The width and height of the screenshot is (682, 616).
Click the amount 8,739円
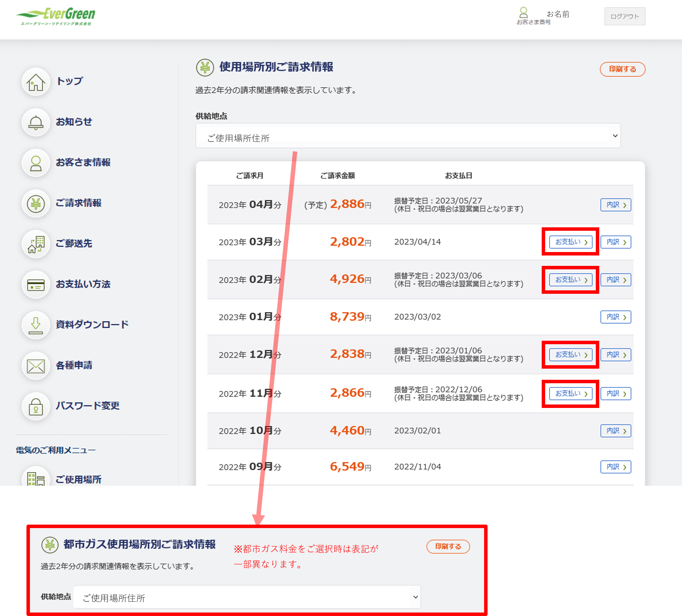(351, 317)
